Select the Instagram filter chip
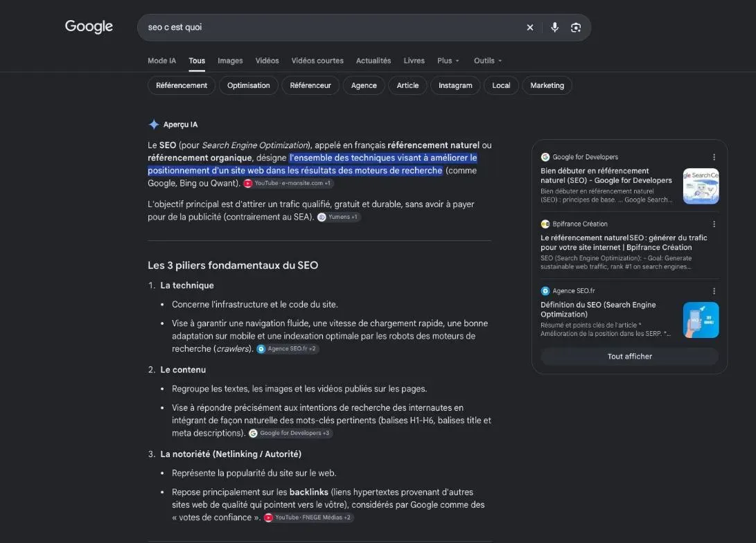This screenshot has height=543, width=756. point(455,85)
